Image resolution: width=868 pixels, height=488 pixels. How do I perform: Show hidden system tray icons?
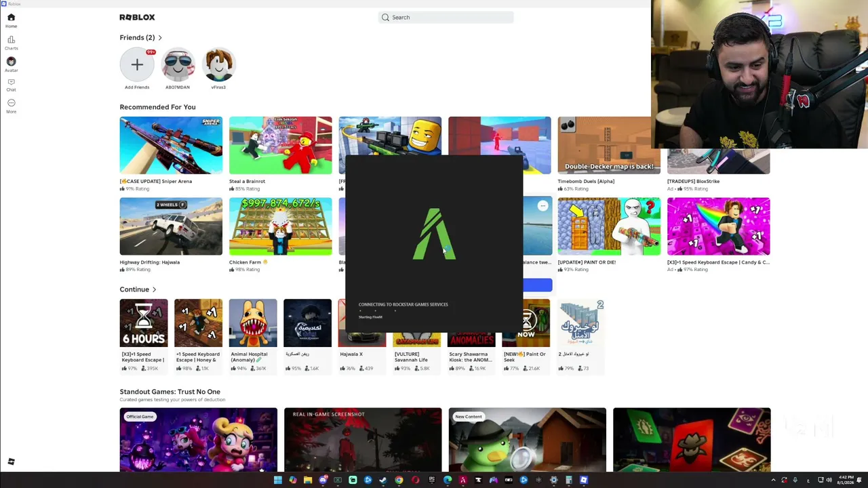[x=773, y=480]
